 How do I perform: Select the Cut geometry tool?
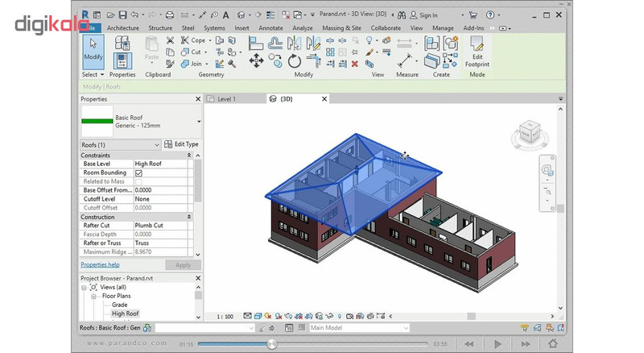(x=192, y=52)
